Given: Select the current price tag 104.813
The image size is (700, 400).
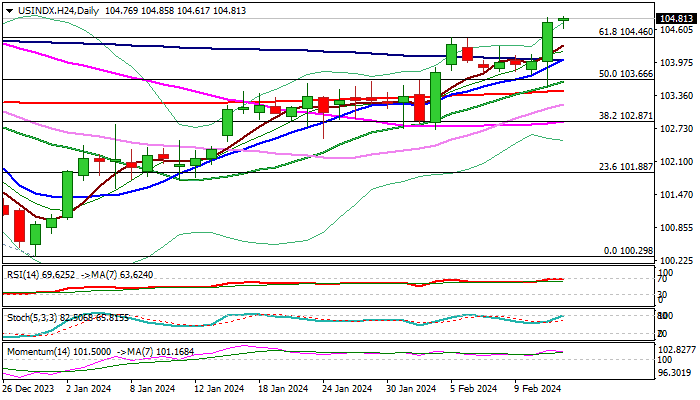Looking at the screenshot, I should 677,19.
